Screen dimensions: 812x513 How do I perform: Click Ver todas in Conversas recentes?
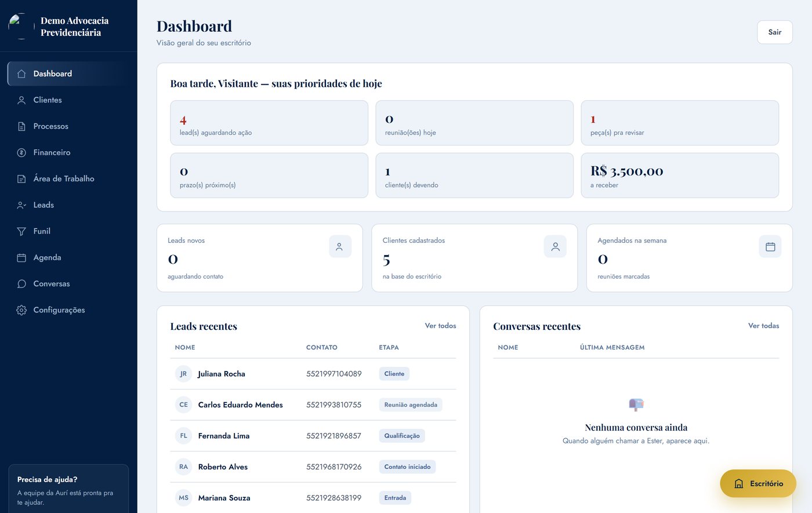(764, 326)
